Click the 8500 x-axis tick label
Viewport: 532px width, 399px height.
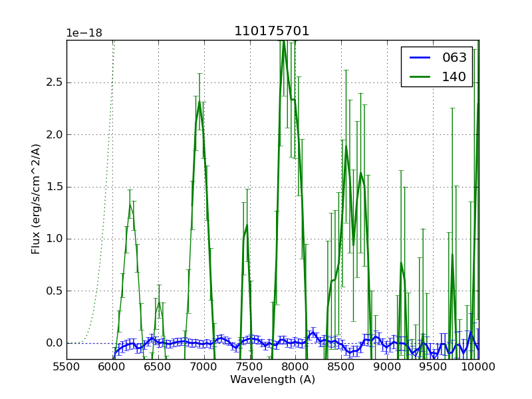click(341, 366)
